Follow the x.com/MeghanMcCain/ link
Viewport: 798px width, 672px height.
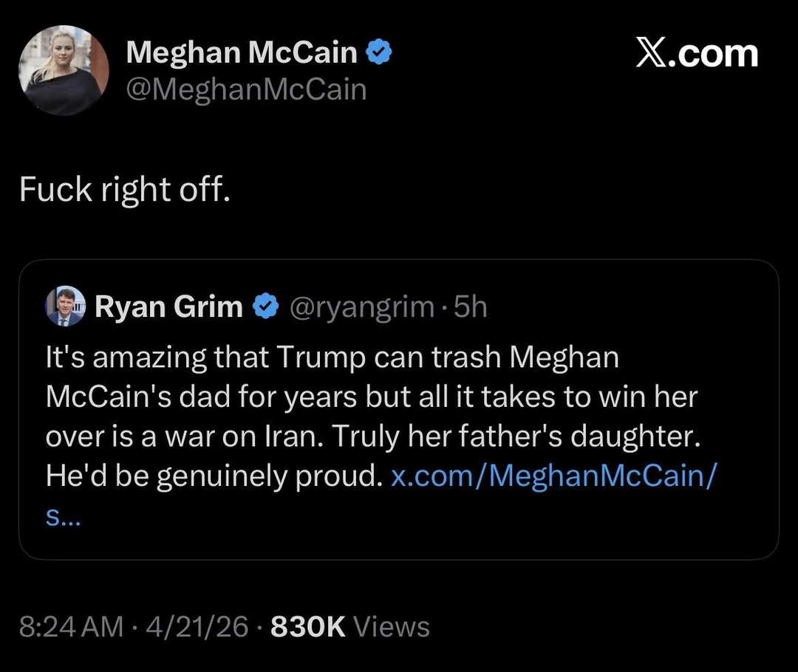[553, 476]
